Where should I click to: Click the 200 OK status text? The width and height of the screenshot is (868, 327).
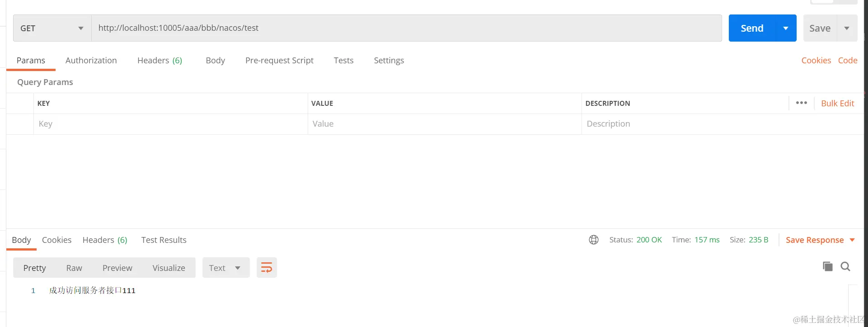point(649,240)
